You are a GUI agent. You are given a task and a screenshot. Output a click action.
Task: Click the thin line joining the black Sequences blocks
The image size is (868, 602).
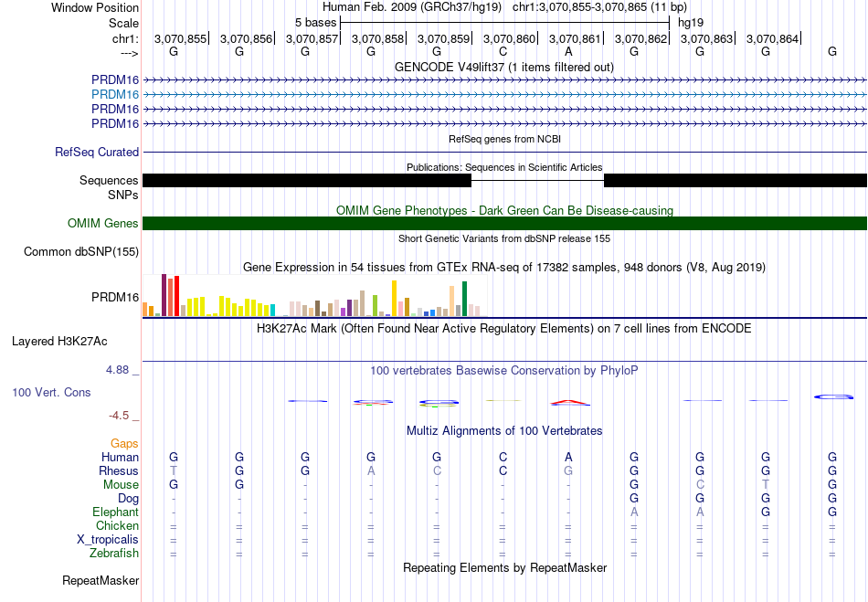[537, 180]
